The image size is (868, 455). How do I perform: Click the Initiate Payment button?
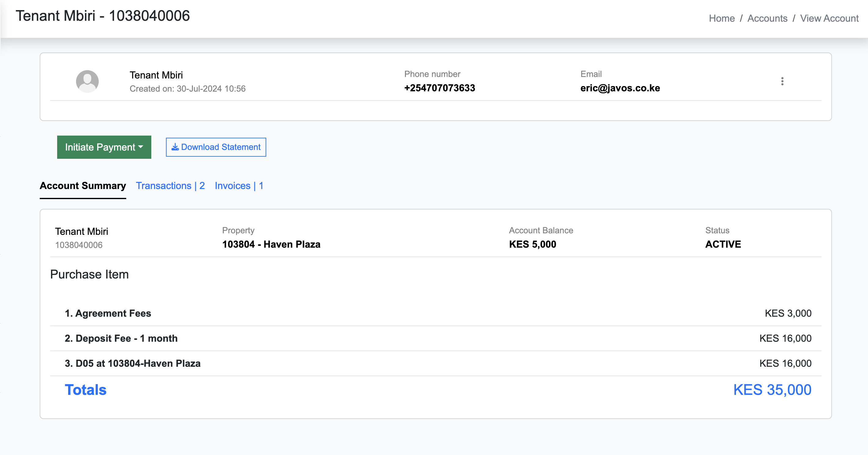(x=104, y=147)
